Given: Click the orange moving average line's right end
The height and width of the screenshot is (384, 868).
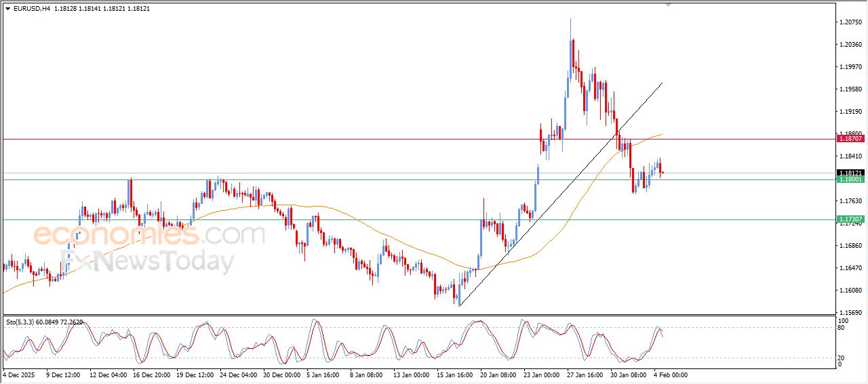Looking at the screenshot, I should [x=662, y=134].
